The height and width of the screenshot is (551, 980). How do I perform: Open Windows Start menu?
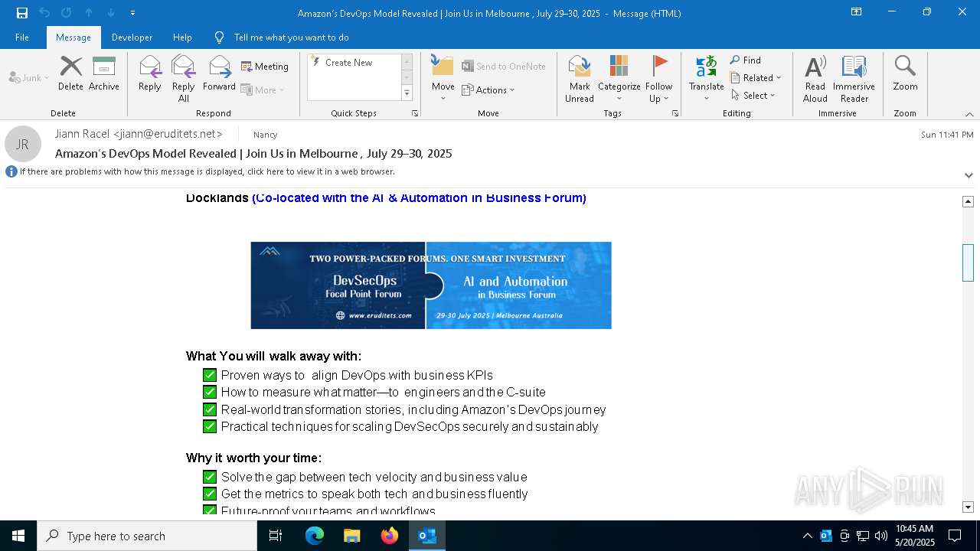[x=18, y=536]
